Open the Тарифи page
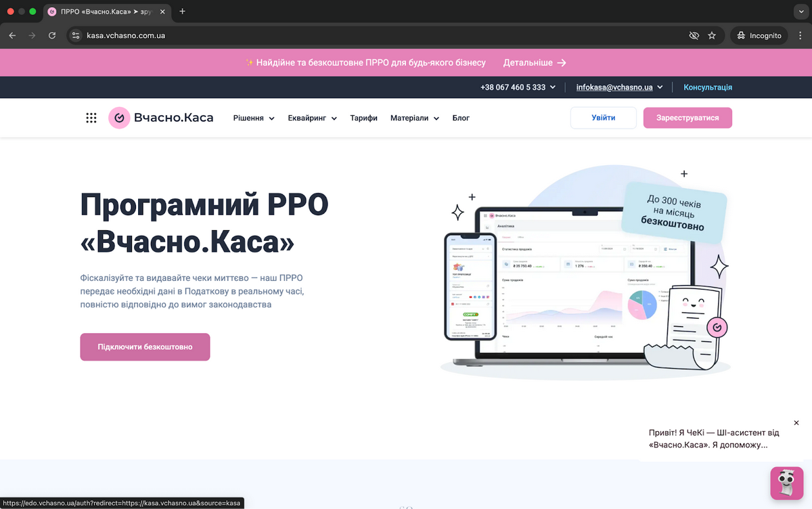The width and height of the screenshot is (812, 509). tap(363, 118)
